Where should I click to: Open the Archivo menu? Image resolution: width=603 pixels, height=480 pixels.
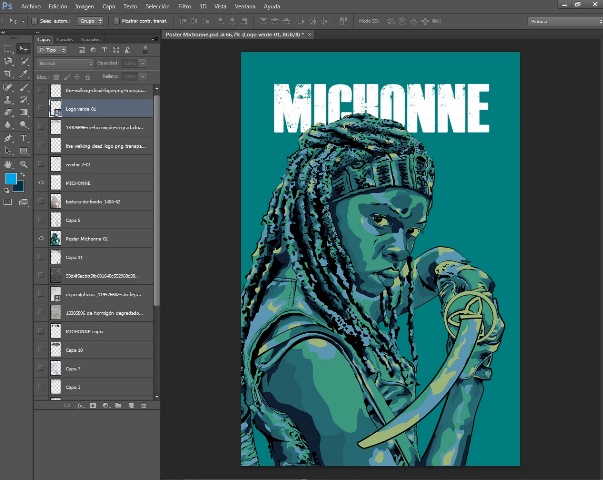[31, 7]
